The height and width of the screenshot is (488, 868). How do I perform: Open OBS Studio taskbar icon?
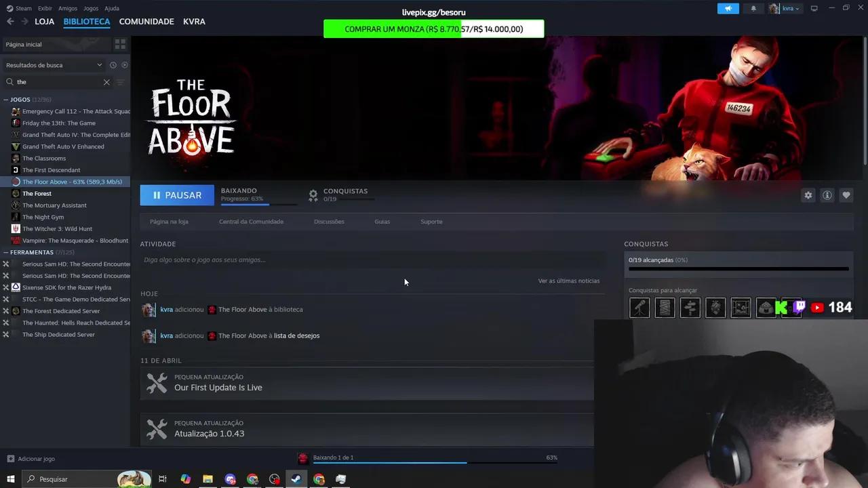[274, 479]
